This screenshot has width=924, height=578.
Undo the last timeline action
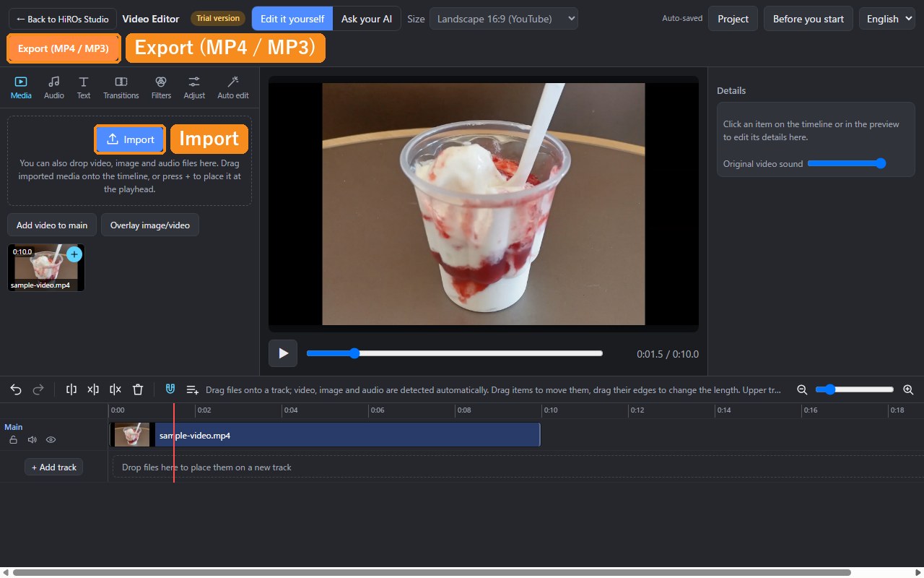16,389
